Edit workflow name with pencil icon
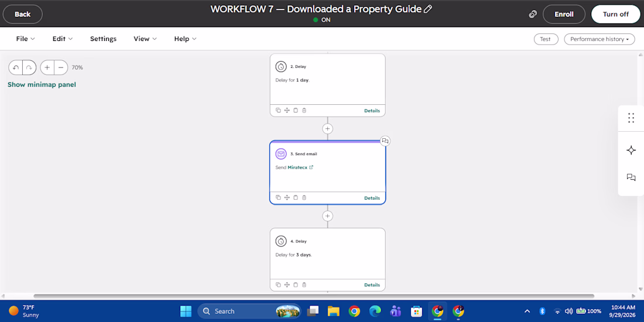 [x=427, y=9]
